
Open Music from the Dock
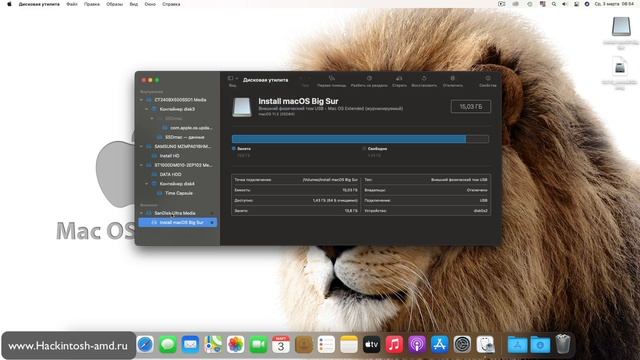click(x=394, y=344)
